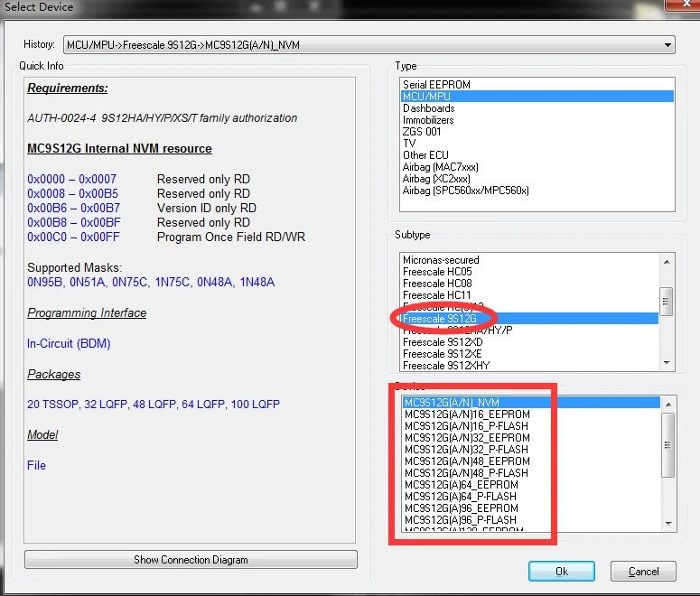Confirm selection with Ok button

click(562, 571)
